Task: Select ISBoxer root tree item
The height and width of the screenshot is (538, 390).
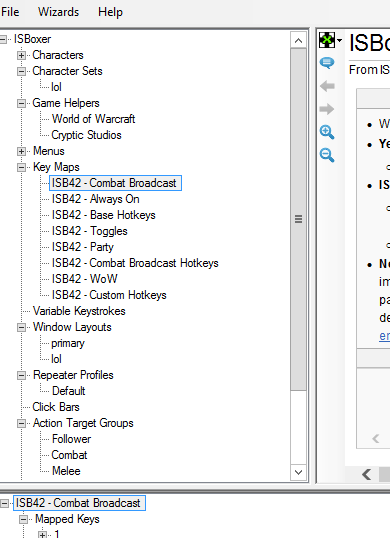Action: coord(32,39)
